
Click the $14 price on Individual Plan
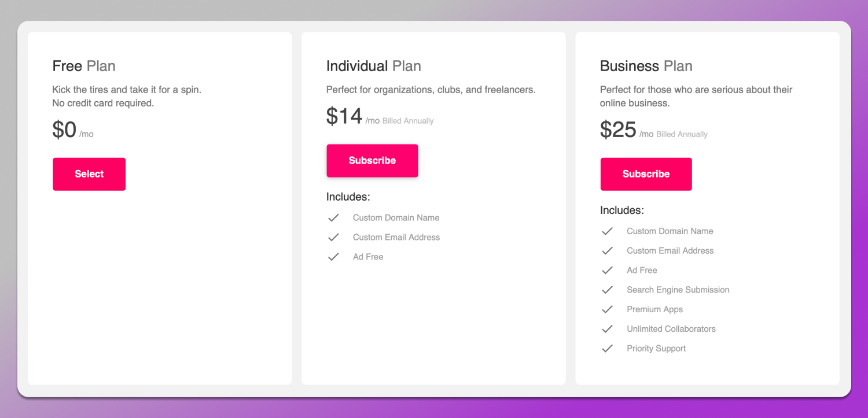coord(344,116)
